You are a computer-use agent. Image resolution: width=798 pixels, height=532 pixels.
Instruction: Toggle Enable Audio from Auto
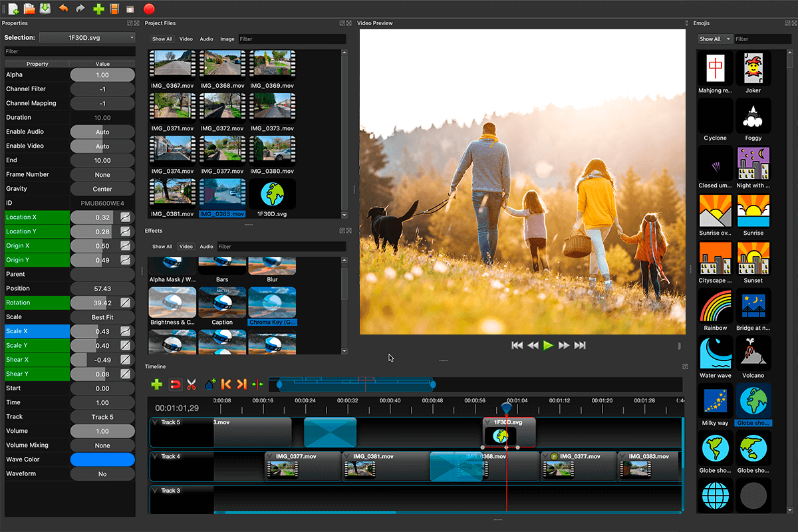pyautogui.click(x=102, y=131)
